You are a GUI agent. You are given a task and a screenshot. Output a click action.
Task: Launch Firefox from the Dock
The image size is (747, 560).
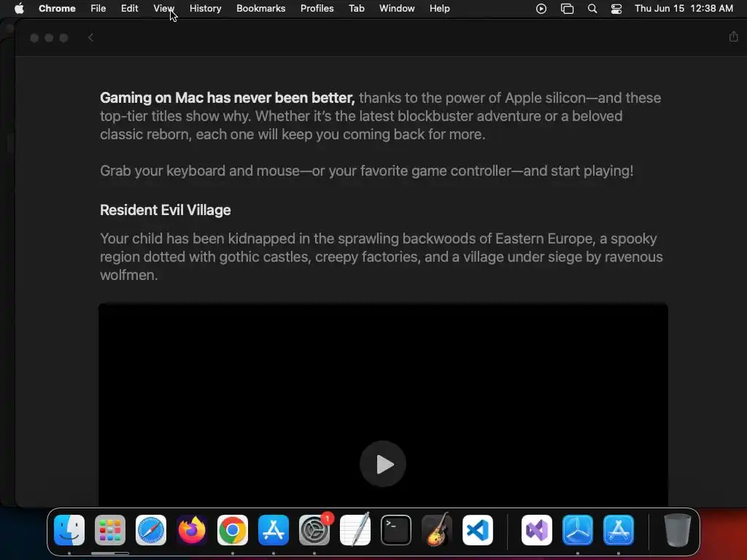pos(192,530)
